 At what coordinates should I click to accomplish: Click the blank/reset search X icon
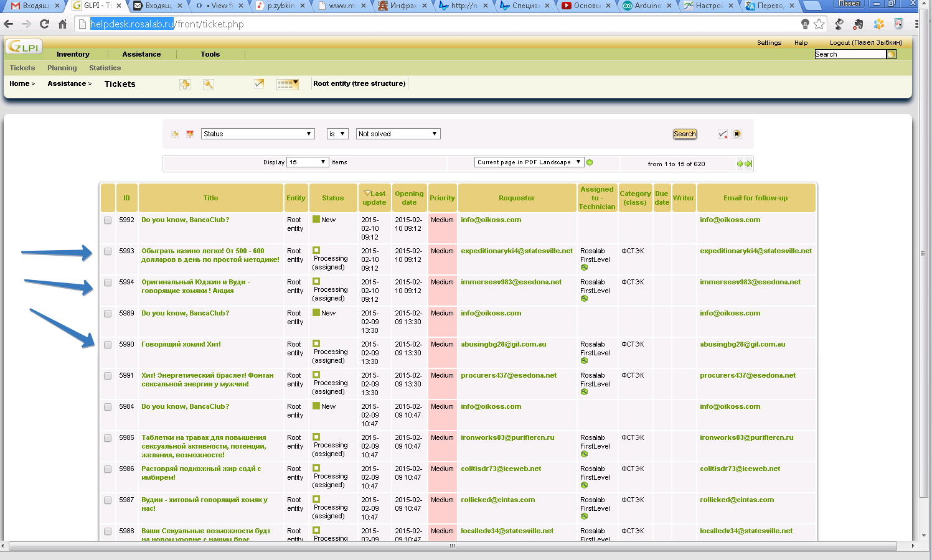click(737, 134)
